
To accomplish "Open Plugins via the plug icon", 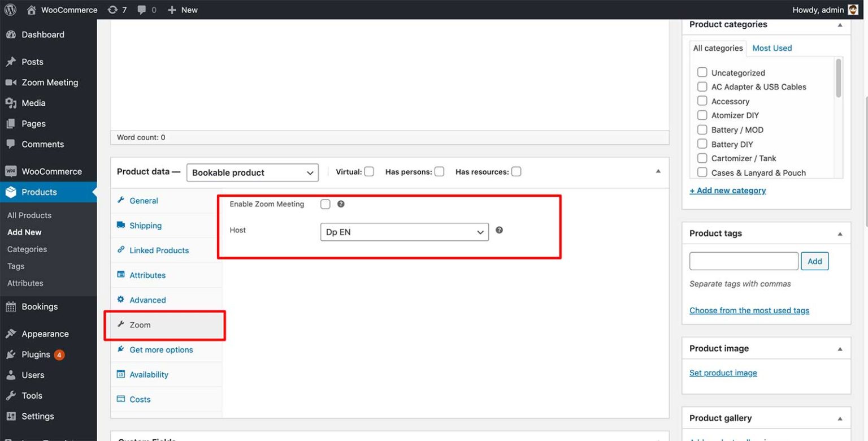I will [x=10, y=354].
